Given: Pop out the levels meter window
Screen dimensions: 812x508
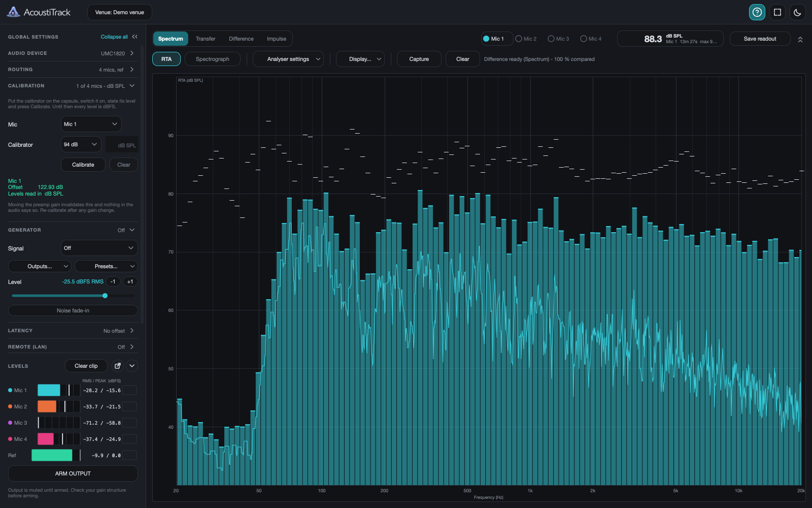Looking at the screenshot, I should [x=118, y=366].
